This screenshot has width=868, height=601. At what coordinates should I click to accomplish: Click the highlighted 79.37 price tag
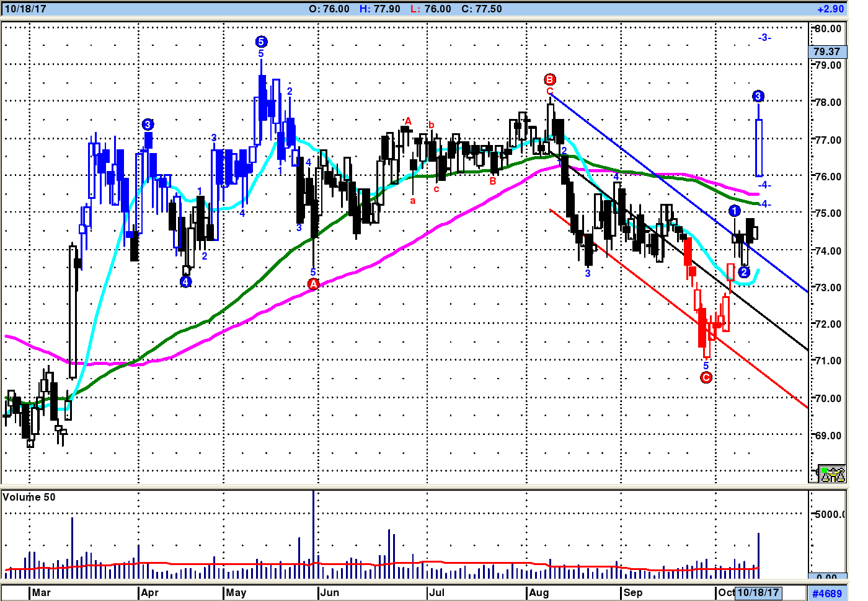pyautogui.click(x=827, y=51)
